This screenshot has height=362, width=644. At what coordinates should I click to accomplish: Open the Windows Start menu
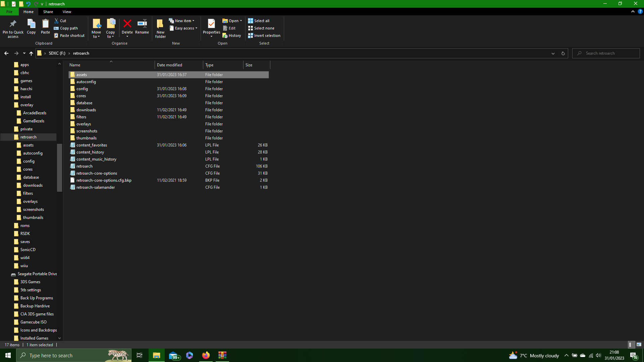click(x=8, y=355)
